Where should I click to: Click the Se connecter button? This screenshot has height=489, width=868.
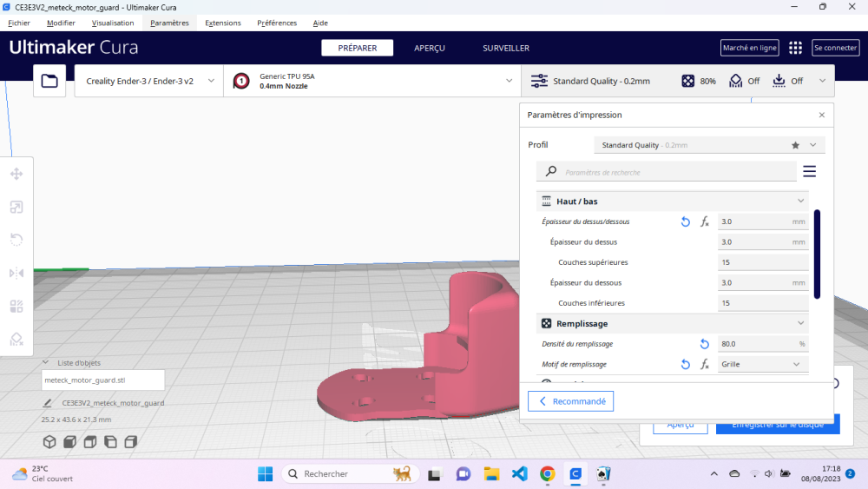pos(835,48)
